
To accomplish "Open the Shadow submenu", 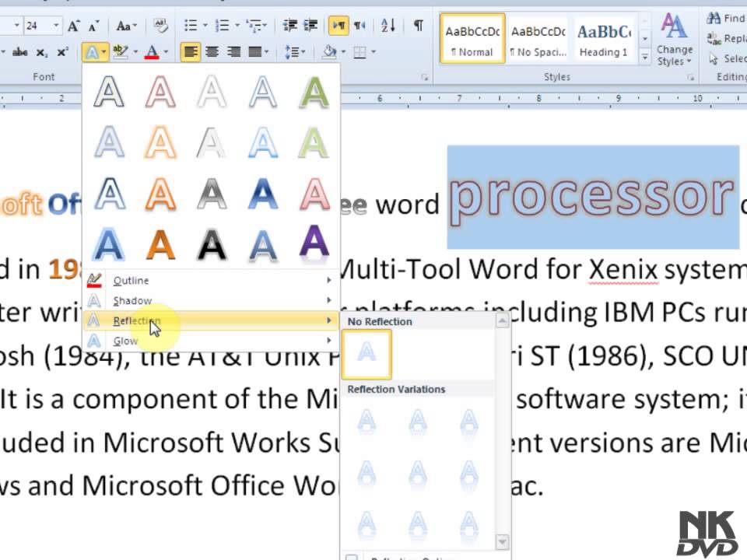I will click(209, 300).
